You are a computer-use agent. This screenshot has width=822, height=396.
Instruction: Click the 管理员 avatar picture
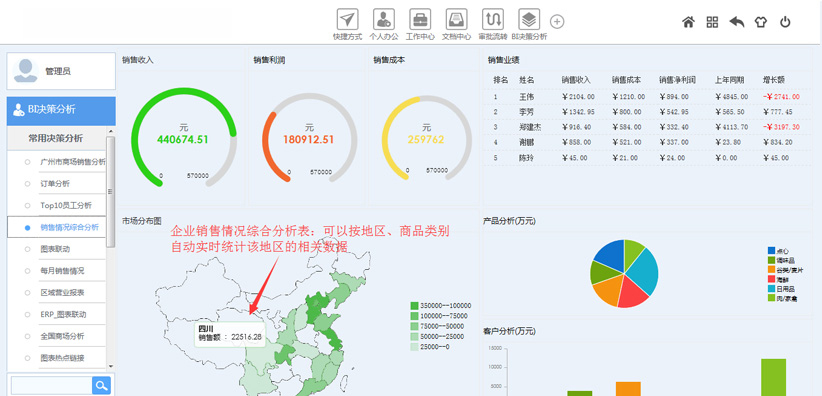pyautogui.click(x=26, y=71)
